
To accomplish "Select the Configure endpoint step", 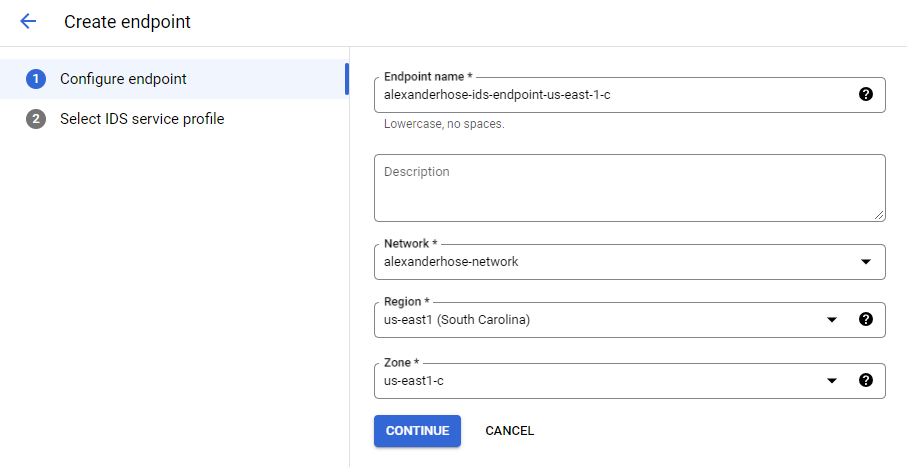I will [174, 79].
